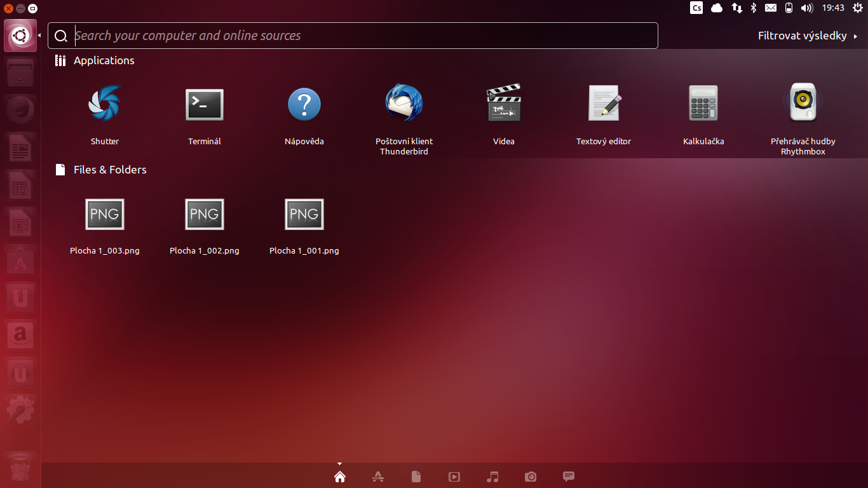This screenshot has width=868, height=488.
Task: Open the Ubuntu One cloud indicator
Action: pos(717,8)
